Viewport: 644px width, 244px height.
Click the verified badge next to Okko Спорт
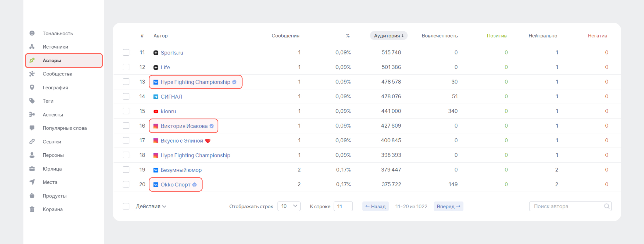(x=194, y=185)
